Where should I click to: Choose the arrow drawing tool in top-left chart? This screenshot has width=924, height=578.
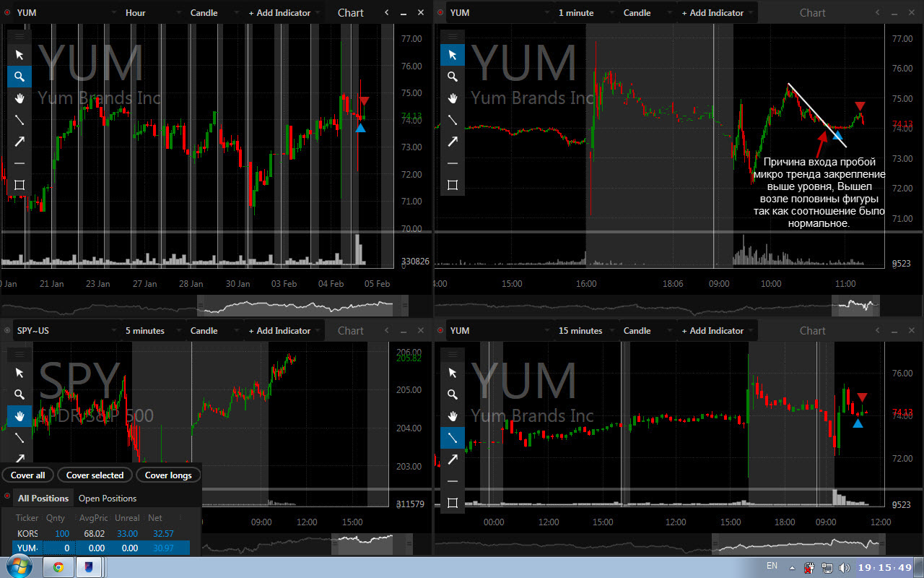click(x=19, y=142)
